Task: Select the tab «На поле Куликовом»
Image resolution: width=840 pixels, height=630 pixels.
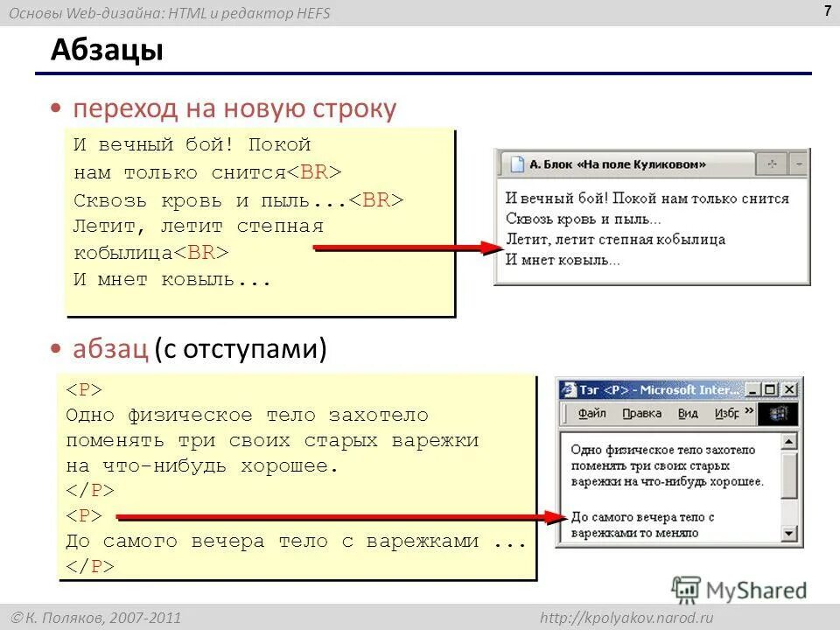Action: (626, 164)
